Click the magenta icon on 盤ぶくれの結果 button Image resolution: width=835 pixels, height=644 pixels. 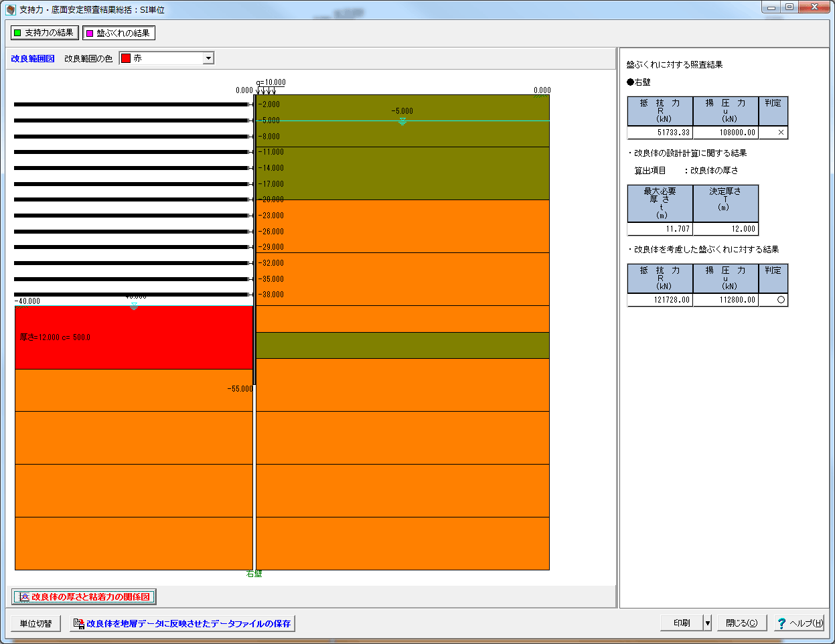[x=90, y=33]
